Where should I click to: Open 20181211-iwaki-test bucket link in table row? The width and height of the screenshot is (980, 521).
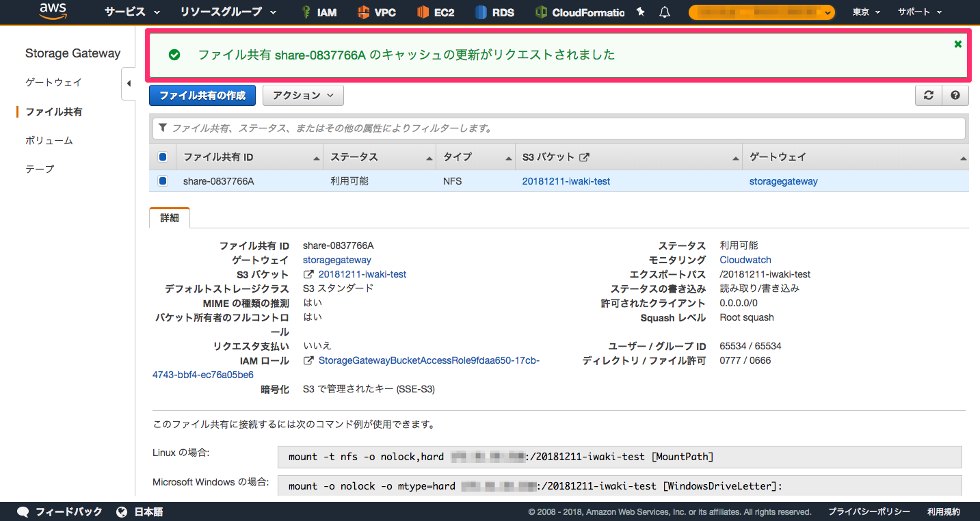(566, 181)
